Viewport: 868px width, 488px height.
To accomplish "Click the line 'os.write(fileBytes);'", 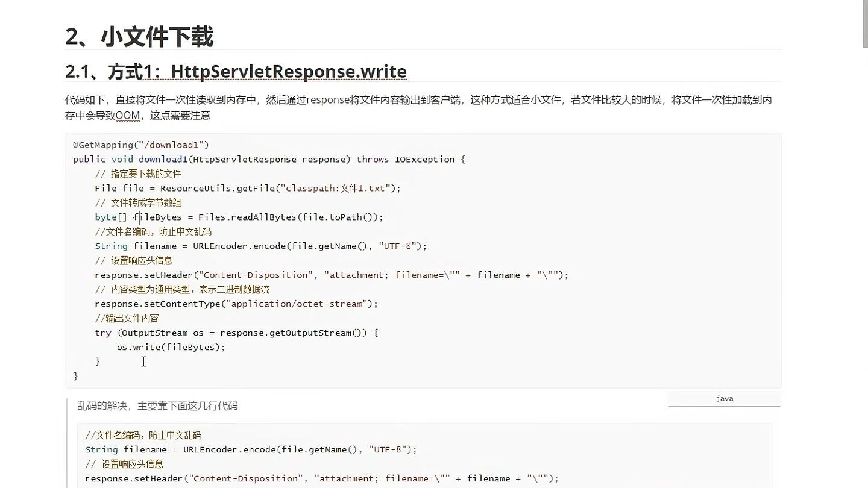I will coord(171,347).
